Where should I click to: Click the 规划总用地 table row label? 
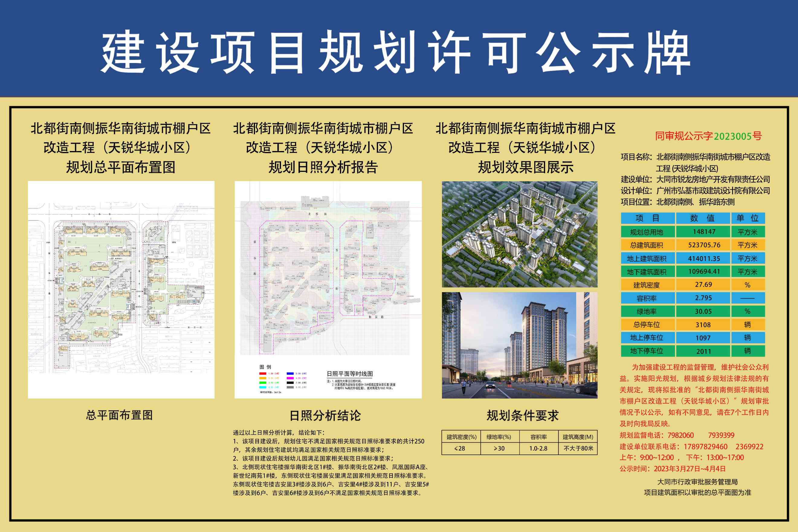[646, 232]
